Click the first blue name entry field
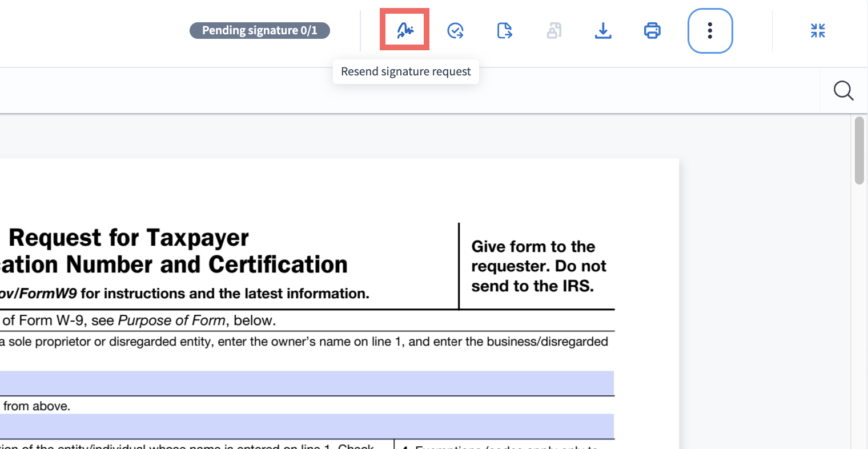The width and height of the screenshot is (868, 449). click(307, 383)
